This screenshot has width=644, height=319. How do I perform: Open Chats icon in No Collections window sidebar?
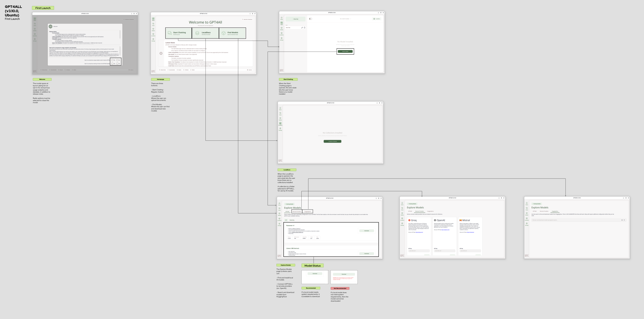pyautogui.click(x=280, y=113)
